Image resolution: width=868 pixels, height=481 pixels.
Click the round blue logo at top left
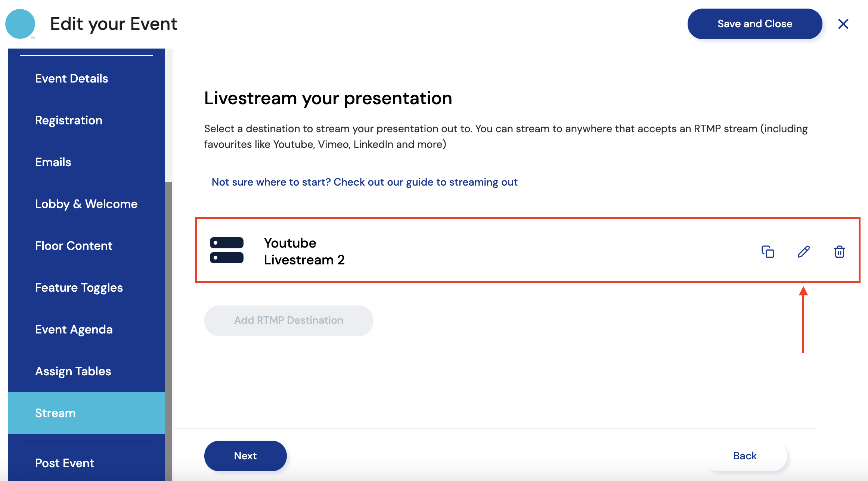20,24
